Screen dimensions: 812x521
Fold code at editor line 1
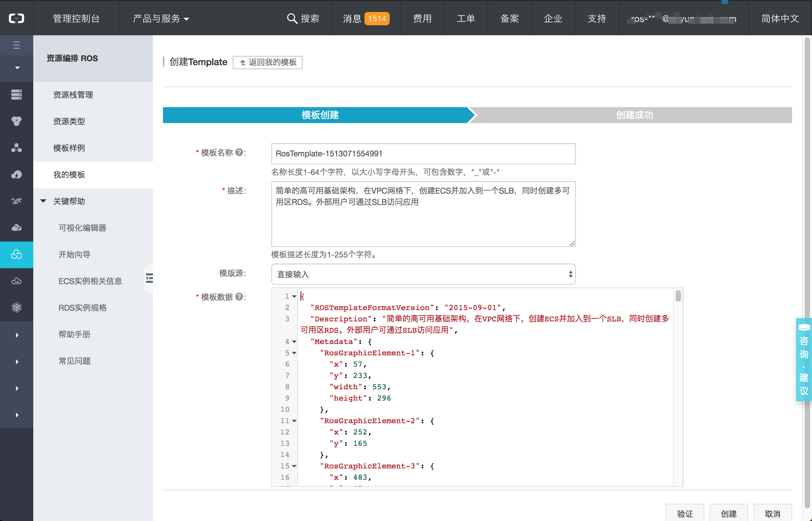pos(294,296)
